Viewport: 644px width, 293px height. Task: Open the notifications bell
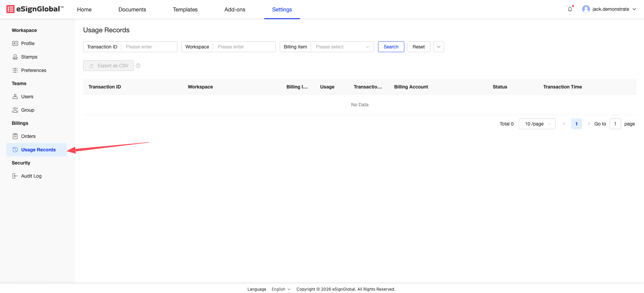coord(570,9)
